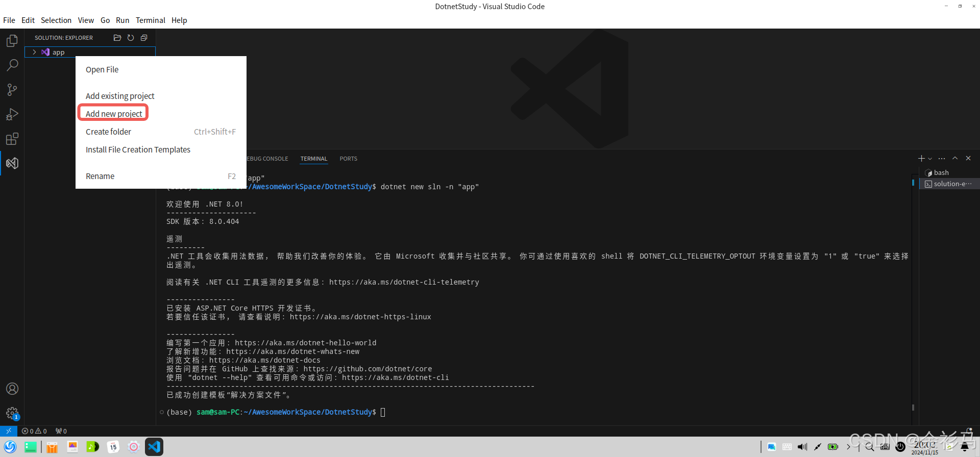Open the Selection menu

tap(56, 20)
